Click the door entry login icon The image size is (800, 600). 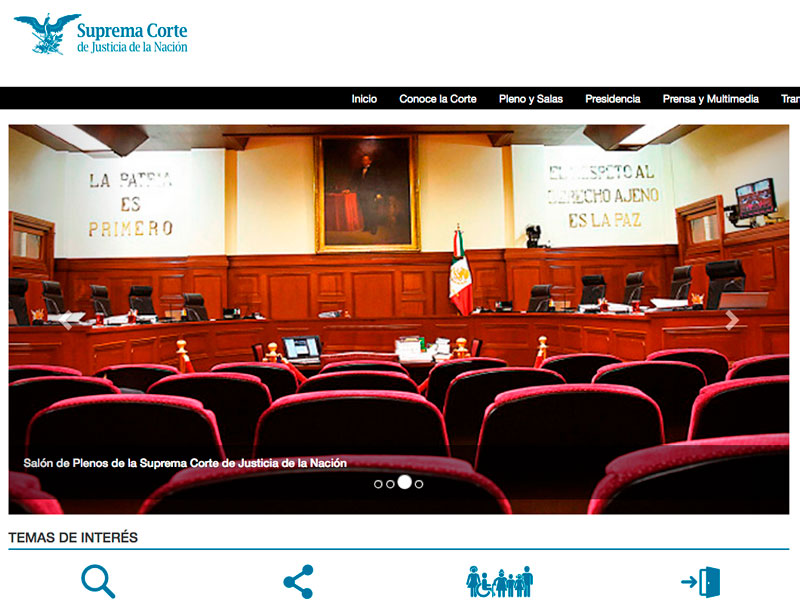click(x=701, y=582)
